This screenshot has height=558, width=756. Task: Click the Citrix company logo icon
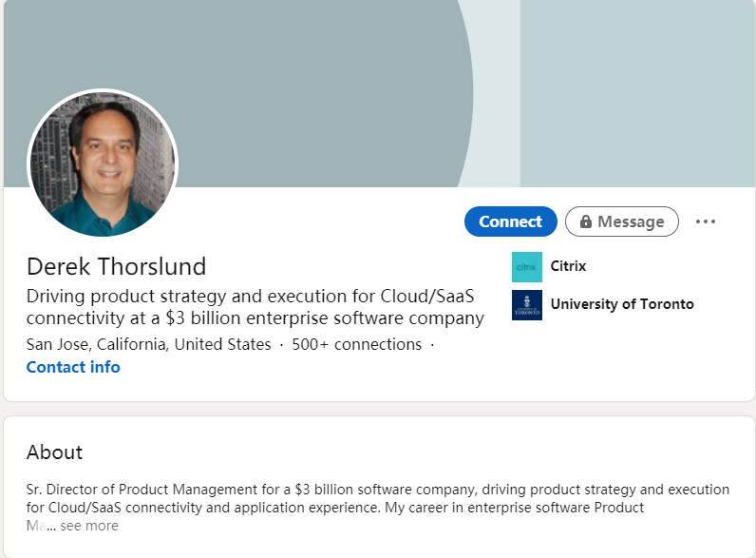pos(526,267)
